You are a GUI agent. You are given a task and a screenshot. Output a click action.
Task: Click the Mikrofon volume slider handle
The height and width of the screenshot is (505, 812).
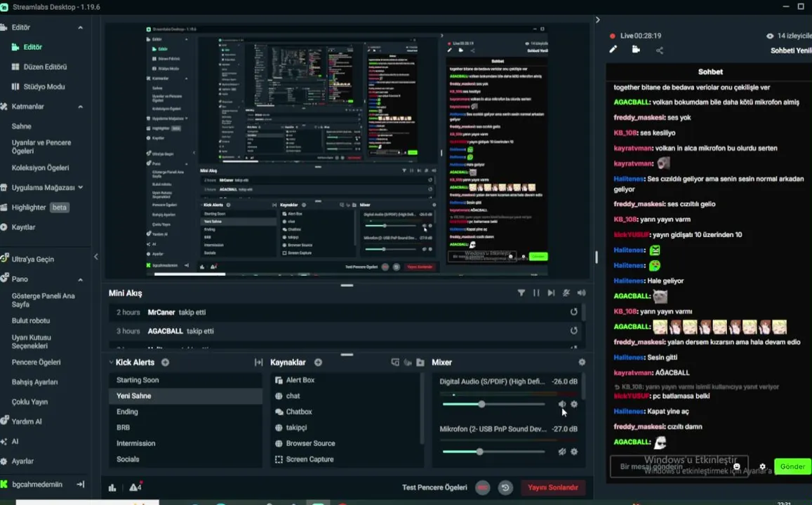tap(480, 452)
